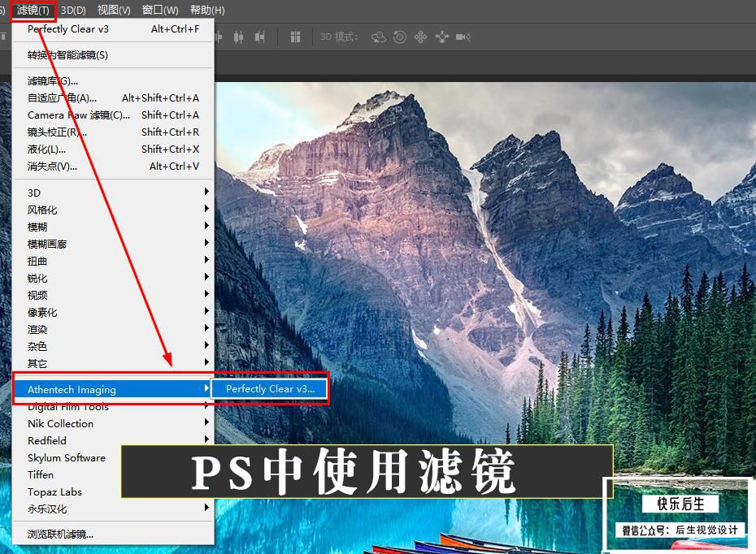756x554 pixels.
Task: Open Redfield plugin submenu
Action: coord(113,440)
